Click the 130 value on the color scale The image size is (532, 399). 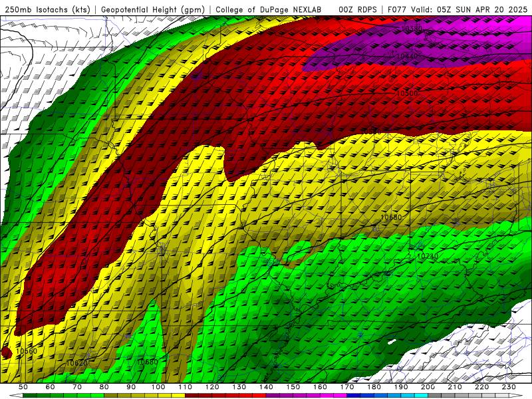pyautogui.click(x=239, y=387)
